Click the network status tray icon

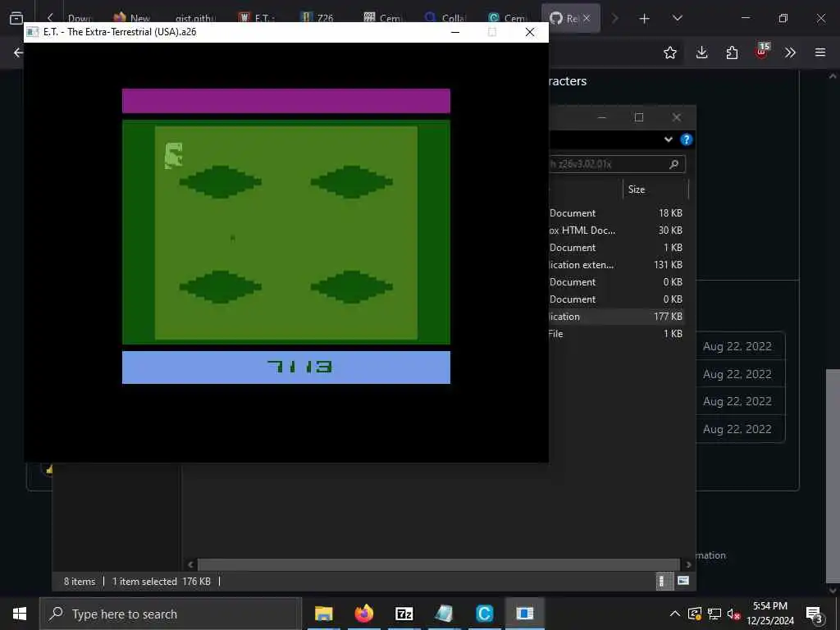coord(714,614)
